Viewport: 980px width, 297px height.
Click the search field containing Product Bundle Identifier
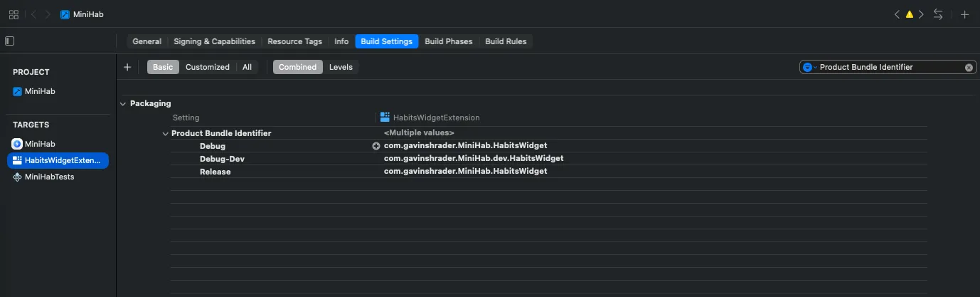889,67
